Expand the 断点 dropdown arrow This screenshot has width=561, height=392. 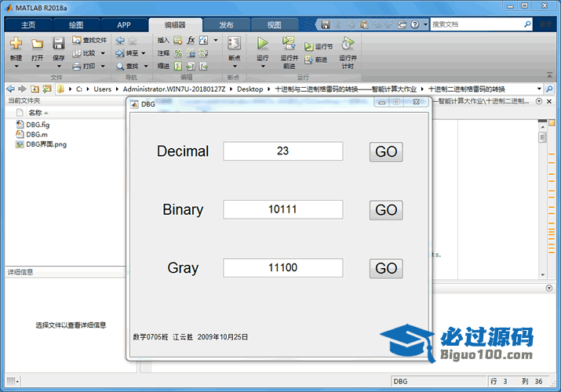coord(235,67)
